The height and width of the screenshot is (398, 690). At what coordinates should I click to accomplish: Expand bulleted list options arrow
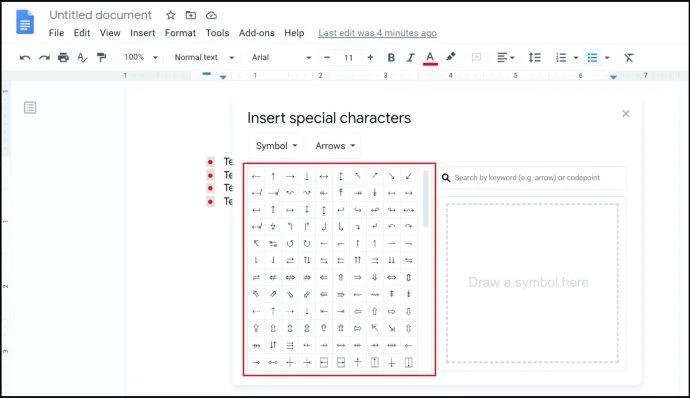[607, 58]
